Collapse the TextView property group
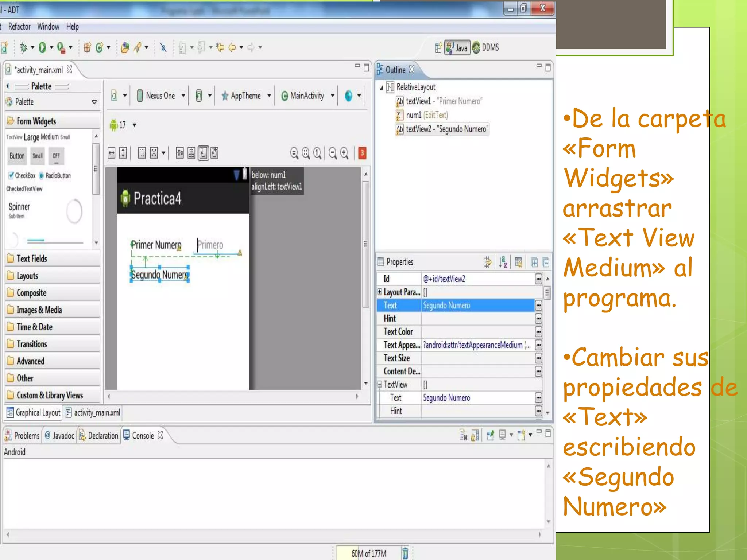 click(380, 384)
